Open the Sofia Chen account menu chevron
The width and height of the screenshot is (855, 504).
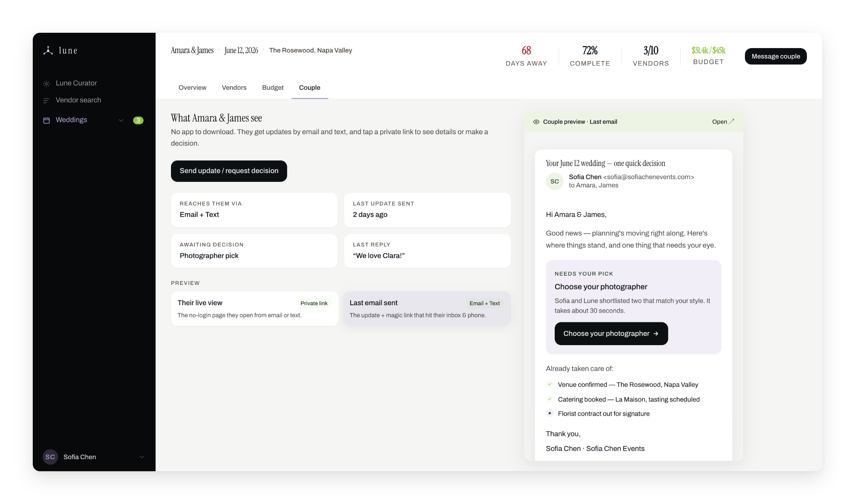click(142, 457)
